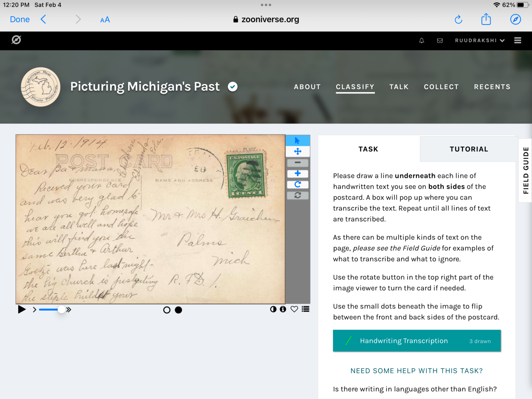Open subject info metadata icon

283,309
